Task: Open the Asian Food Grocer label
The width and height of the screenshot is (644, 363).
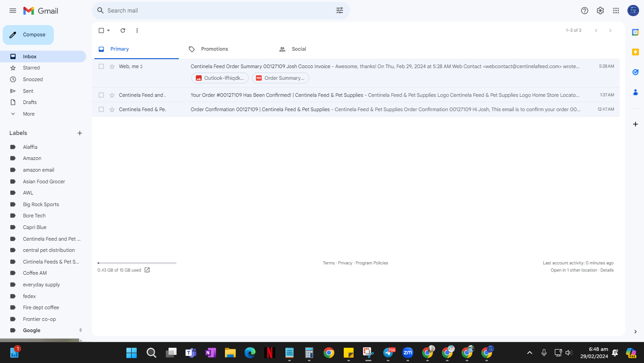Action: click(x=43, y=181)
